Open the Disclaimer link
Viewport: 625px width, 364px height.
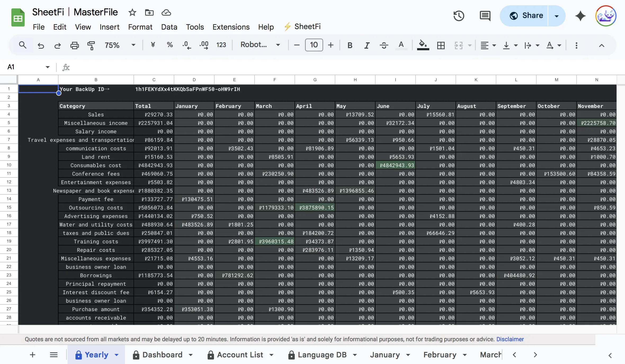click(x=510, y=339)
